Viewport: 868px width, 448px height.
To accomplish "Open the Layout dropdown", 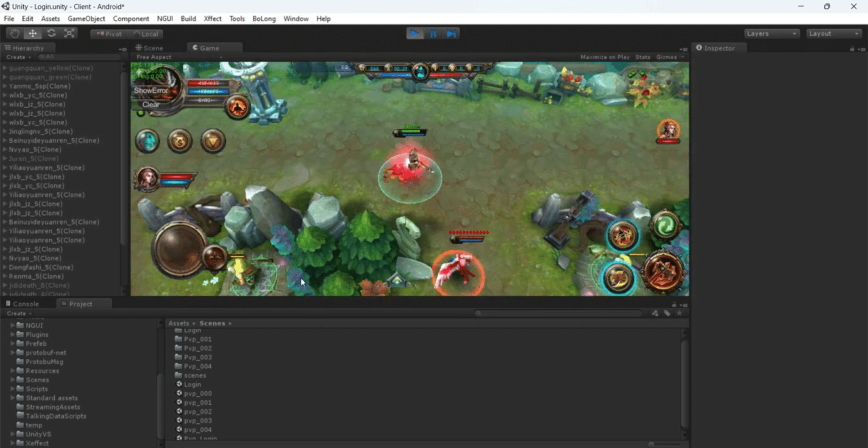I will pos(834,34).
